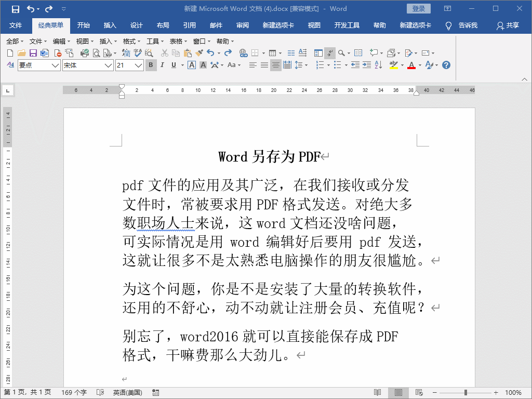
Task: Click the zoom slider handle
Action: point(465,393)
